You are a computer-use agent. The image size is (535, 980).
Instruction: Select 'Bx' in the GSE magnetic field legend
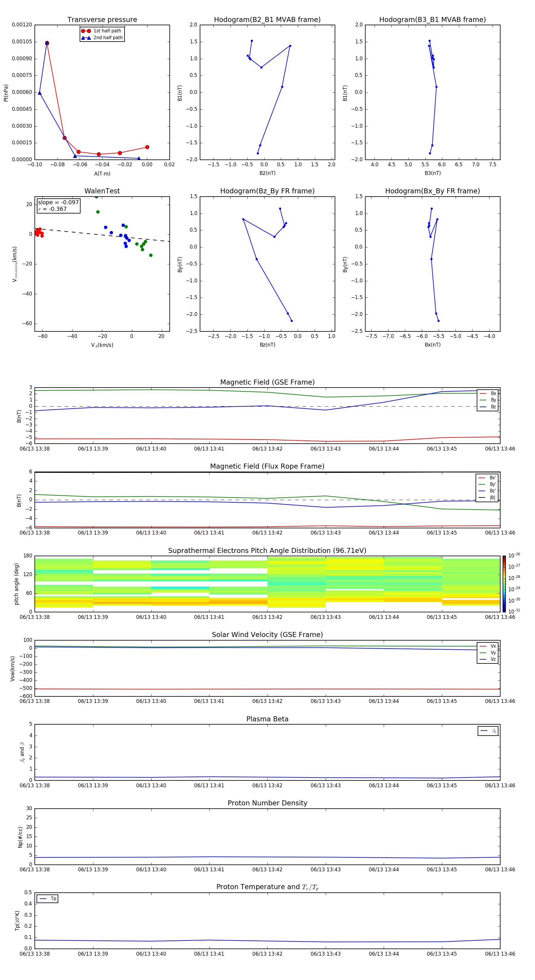coord(488,393)
